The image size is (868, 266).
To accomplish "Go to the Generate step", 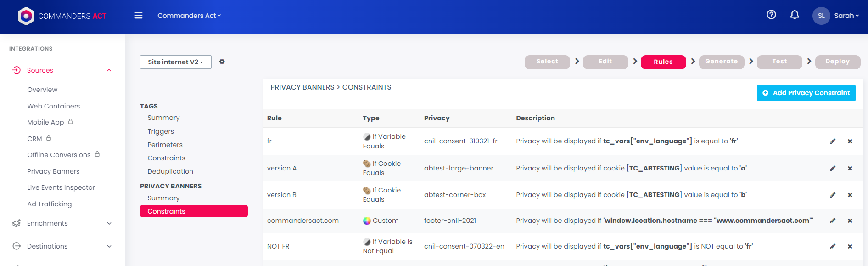I will click(x=721, y=62).
